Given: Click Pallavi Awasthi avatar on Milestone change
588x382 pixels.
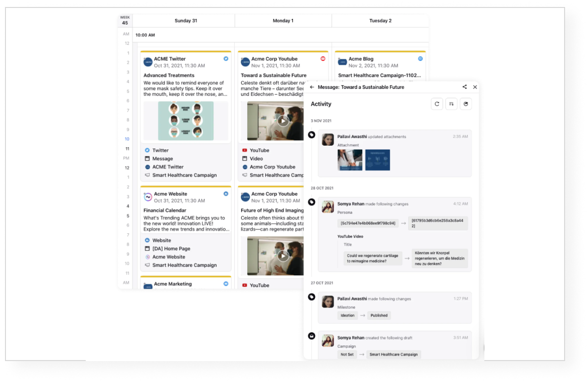Looking at the screenshot, I should [328, 302].
